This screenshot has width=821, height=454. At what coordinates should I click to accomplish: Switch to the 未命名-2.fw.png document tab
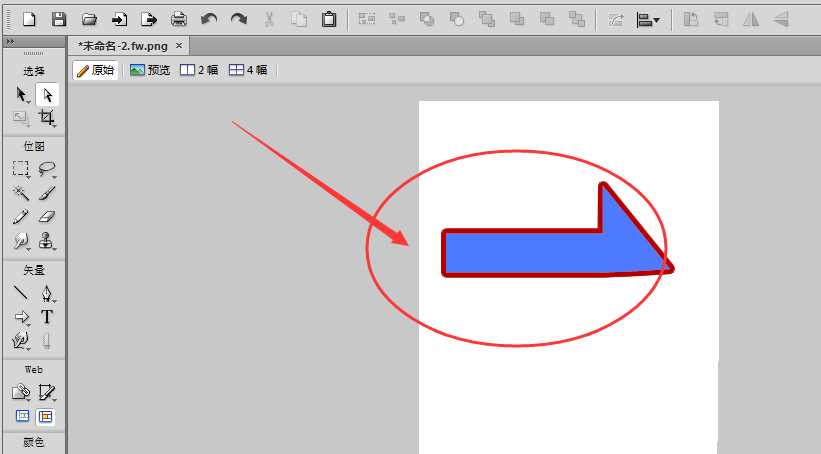[123, 46]
